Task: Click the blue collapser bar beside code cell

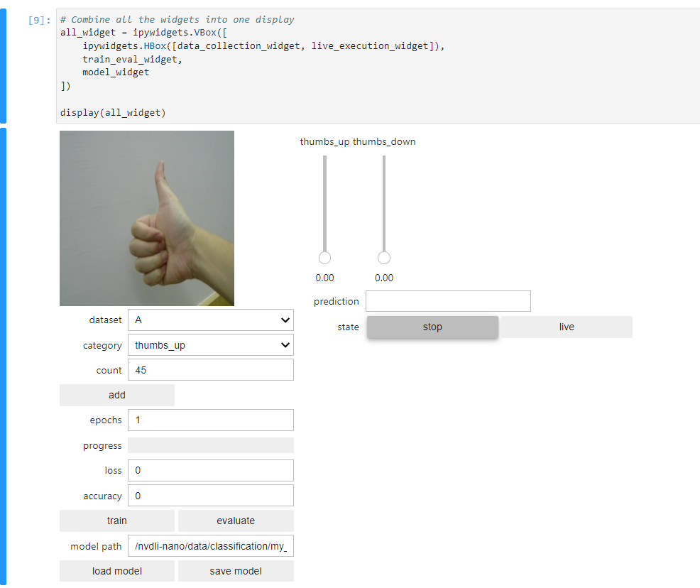Action: [x=3, y=65]
